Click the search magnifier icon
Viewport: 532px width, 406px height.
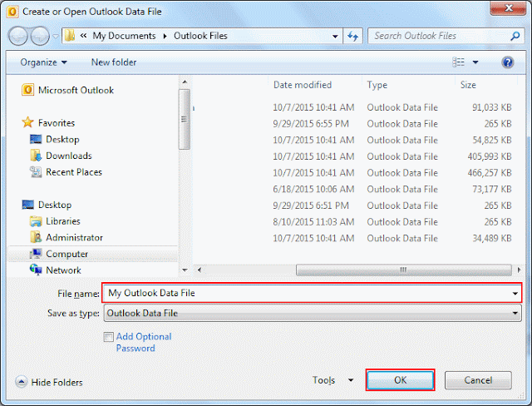[515, 36]
